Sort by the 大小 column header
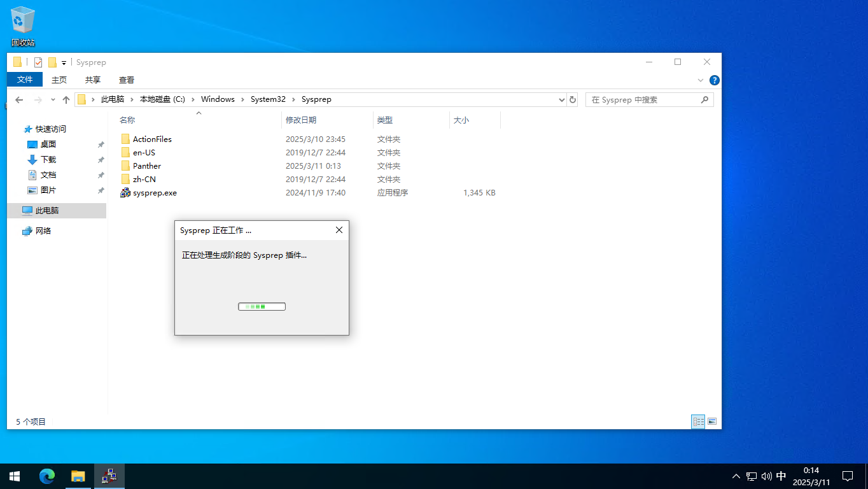This screenshot has width=868, height=489. [x=475, y=120]
